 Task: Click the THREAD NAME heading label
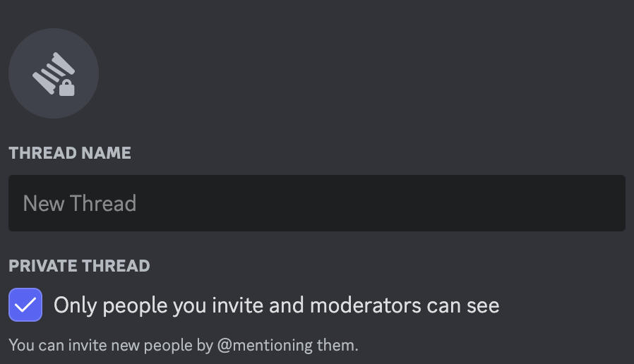tap(70, 153)
